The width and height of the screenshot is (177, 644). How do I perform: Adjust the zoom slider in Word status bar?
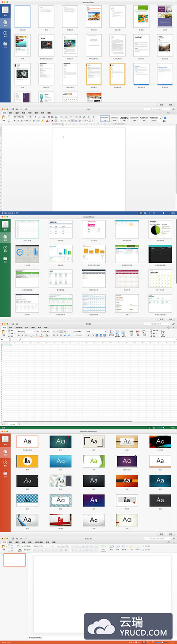[x=164, y=213]
